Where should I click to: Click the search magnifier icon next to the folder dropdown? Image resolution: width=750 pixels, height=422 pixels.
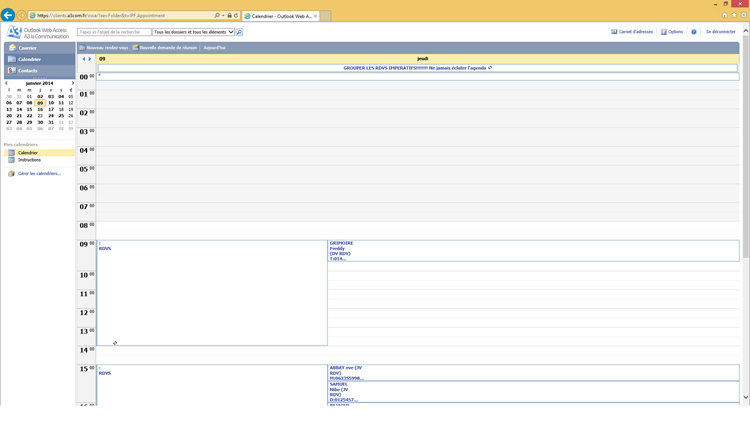coord(239,32)
